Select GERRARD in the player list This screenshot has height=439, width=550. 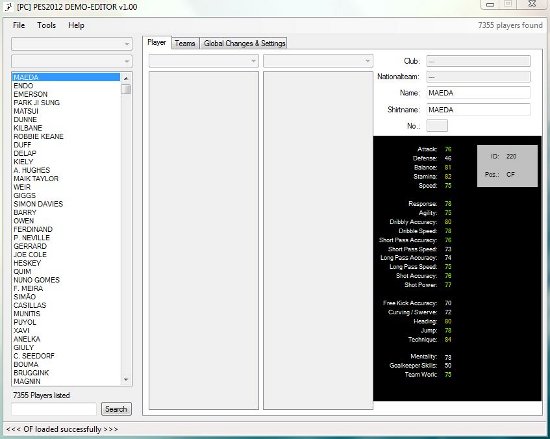click(x=66, y=246)
